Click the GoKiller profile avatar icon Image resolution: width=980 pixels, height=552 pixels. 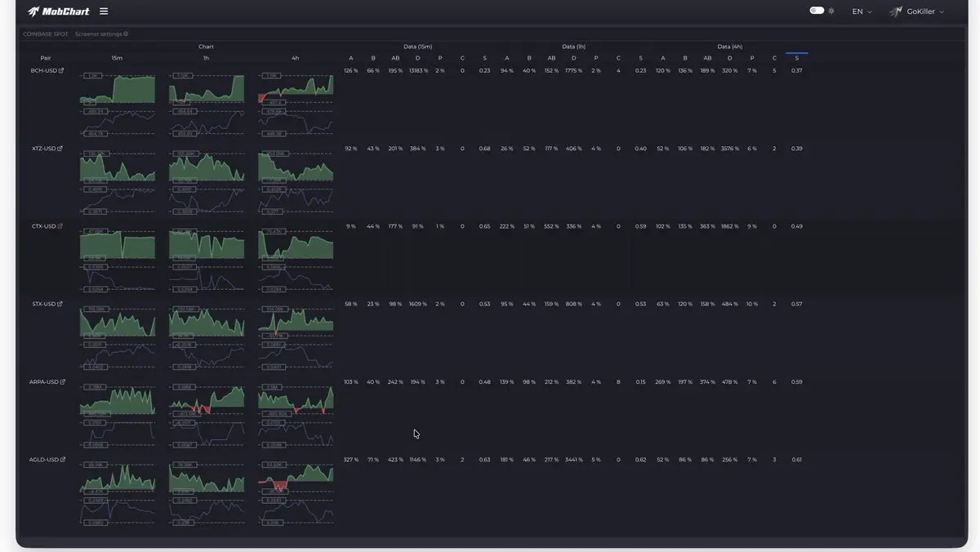pos(896,11)
